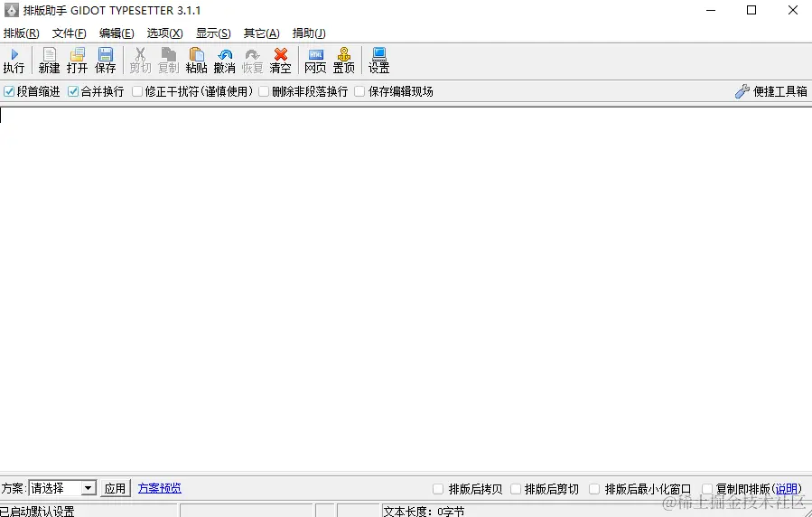Enable 删除非段落换行 checkbox
Screen dimensions: 812x517
tap(264, 91)
